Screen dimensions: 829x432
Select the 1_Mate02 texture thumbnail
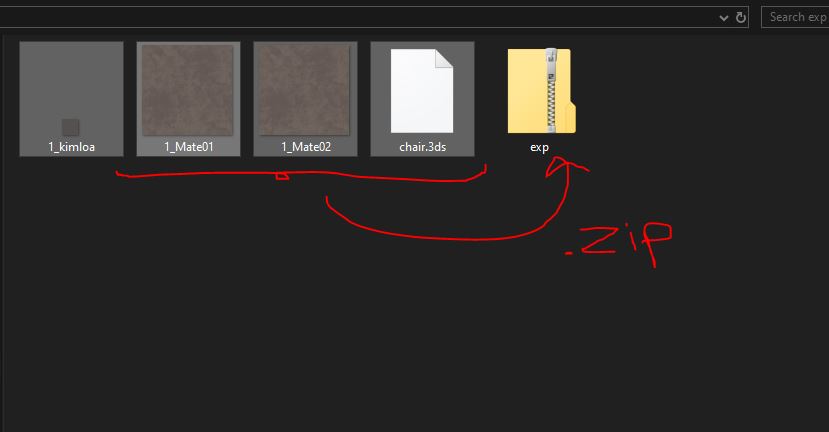(305, 90)
